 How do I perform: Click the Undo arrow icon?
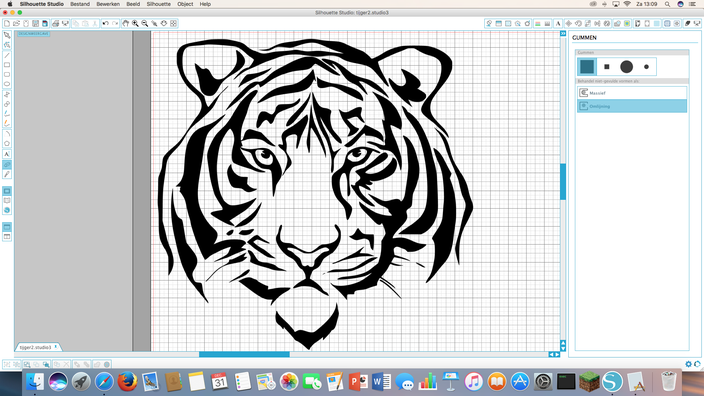pyautogui.click(x=106, y=23)
